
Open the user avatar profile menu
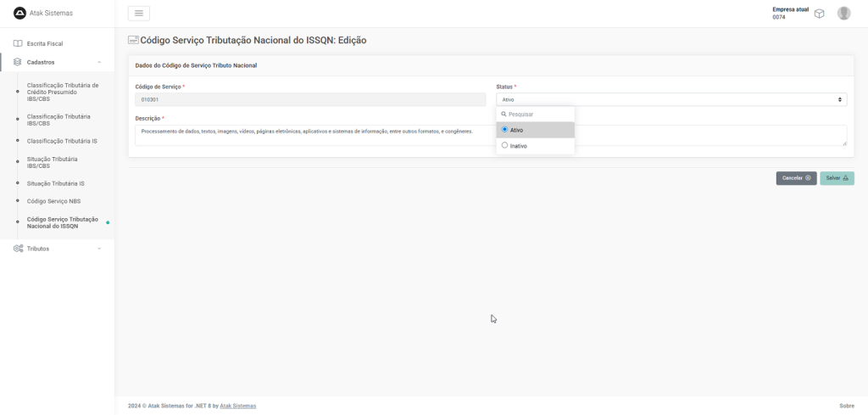point(843,14)
